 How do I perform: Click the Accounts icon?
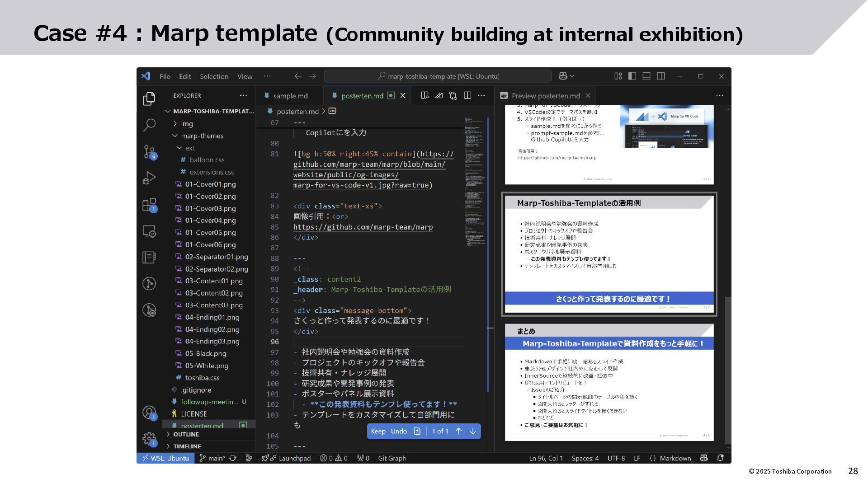click(x=149, y=412)
